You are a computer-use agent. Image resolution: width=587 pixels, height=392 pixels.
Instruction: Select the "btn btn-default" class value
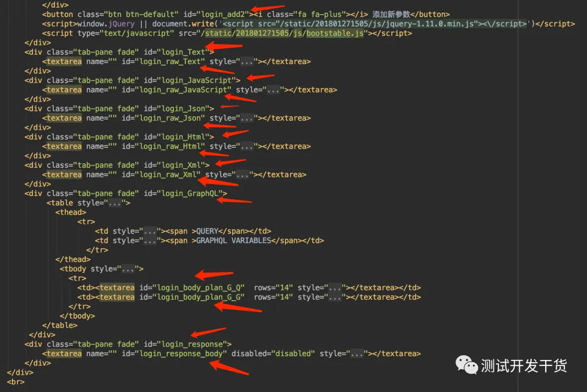tap(141, 15)
